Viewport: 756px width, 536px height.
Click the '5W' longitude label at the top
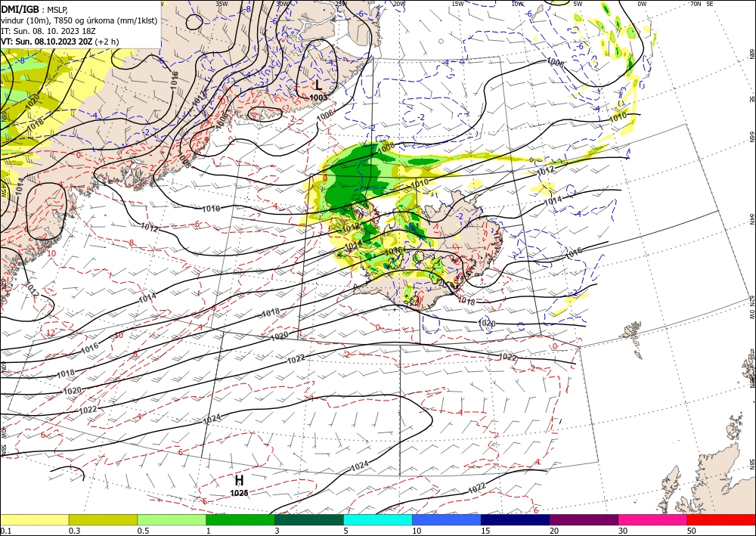578,4
